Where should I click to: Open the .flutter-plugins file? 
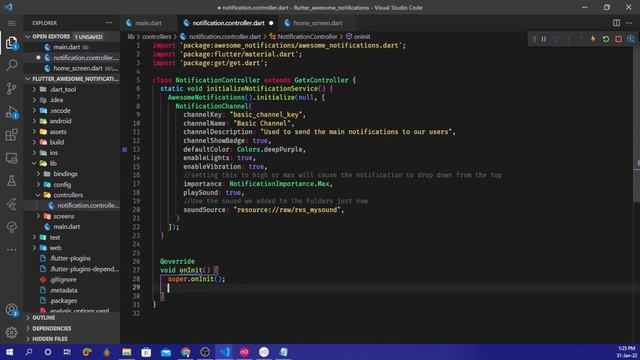click(71, 258)
